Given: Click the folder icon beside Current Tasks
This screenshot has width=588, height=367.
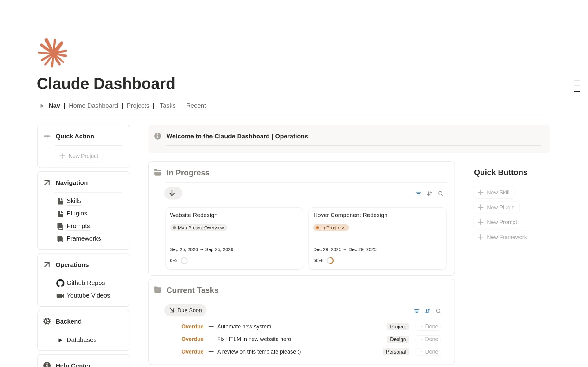Looking at the screenshot, I should click(158, 290).
